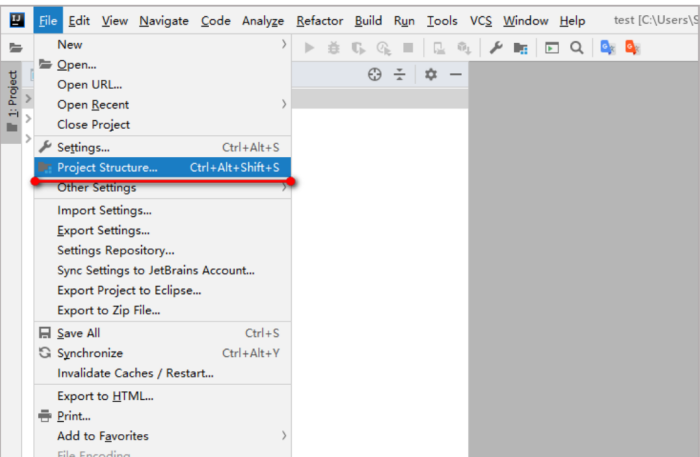Screen dimensions: 700x457
Task: Open the Analyze menu
Action: 263,21
